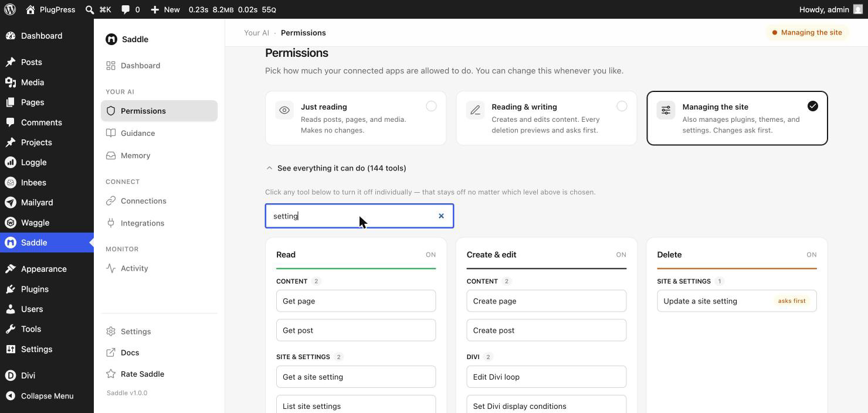Click the Rate Saddle star icon
Screen dimensions: 868x413
[111, 374]
